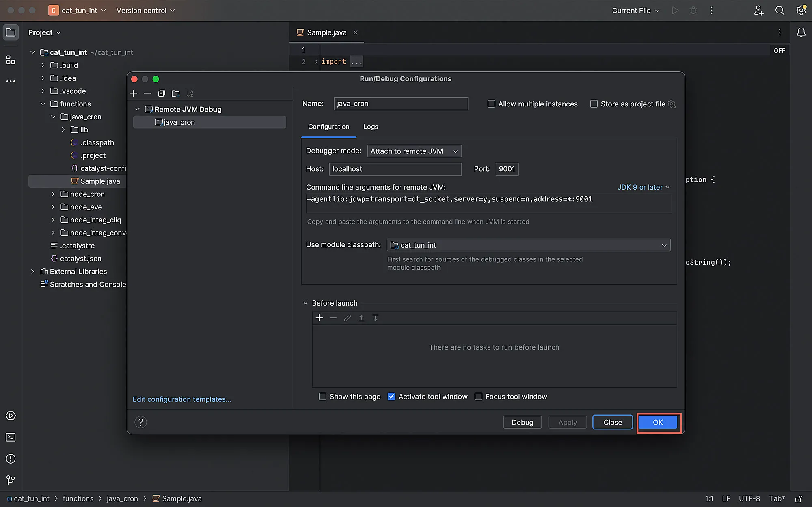
Task: Enable Allow multiple instances checkbox
Action: point(491,104)
